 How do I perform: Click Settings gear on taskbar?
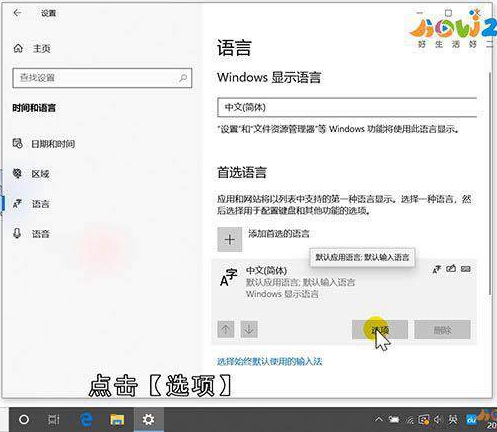[x=148, y=419]
